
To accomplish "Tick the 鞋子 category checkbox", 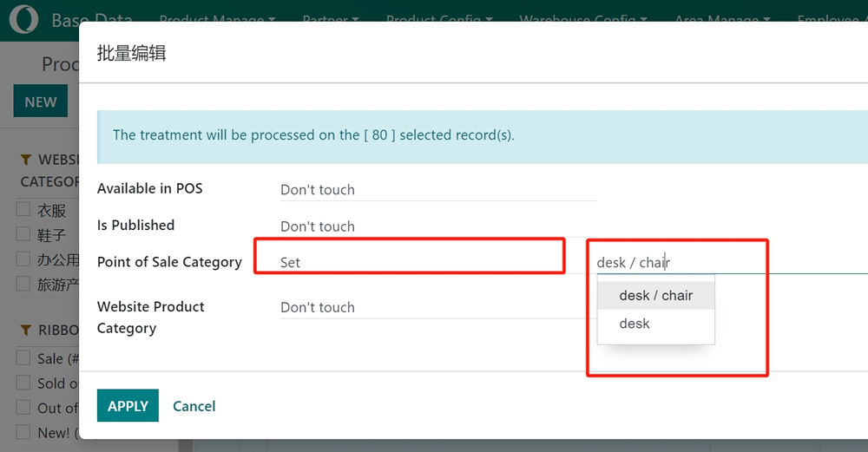I will coord(24,234).
